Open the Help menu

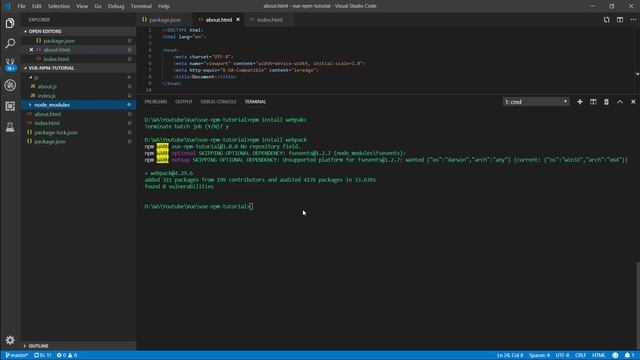click(164, 6)
